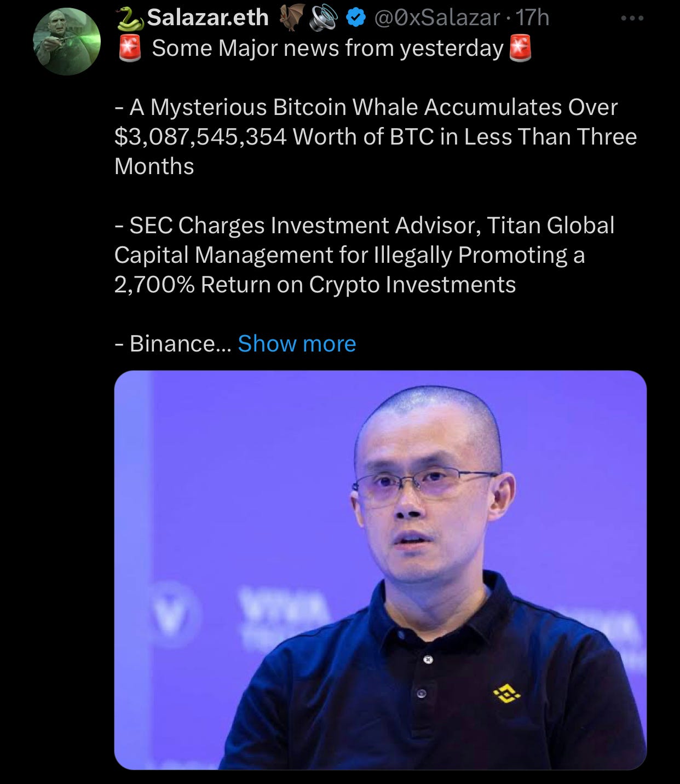The width and height of the screenshot is (680, 784).
Task: Click the Bitcoin Whale accumulation paragraph
Action: (x=376, y=136)
